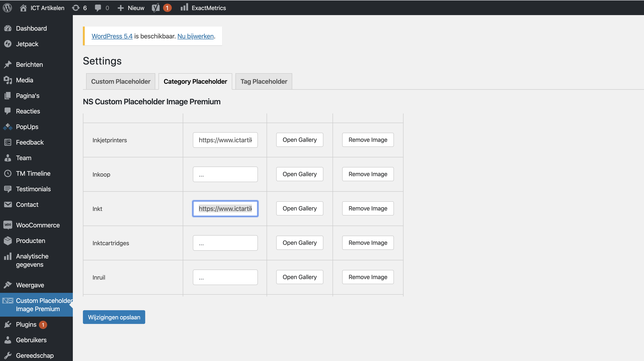The width and height of the screenshot is (644, 361).
Task: Click the TM Timeline clock icon
Action: coord(8,173)
